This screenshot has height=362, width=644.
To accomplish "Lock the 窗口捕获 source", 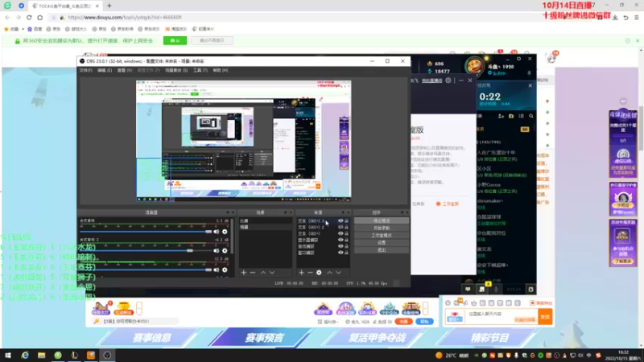I will 346,253.
